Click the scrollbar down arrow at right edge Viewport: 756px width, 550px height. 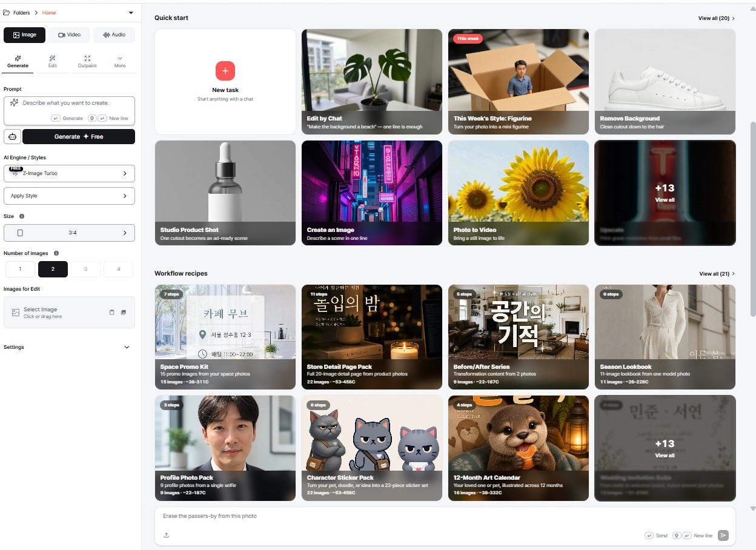[753, 509]
